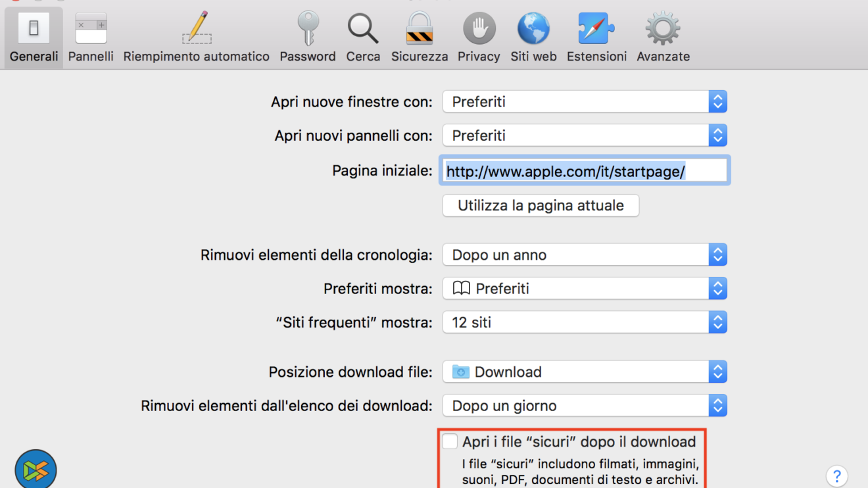
Task: Open the "Preferiti mostra" dropdown
Action: (x=585, y=288)
